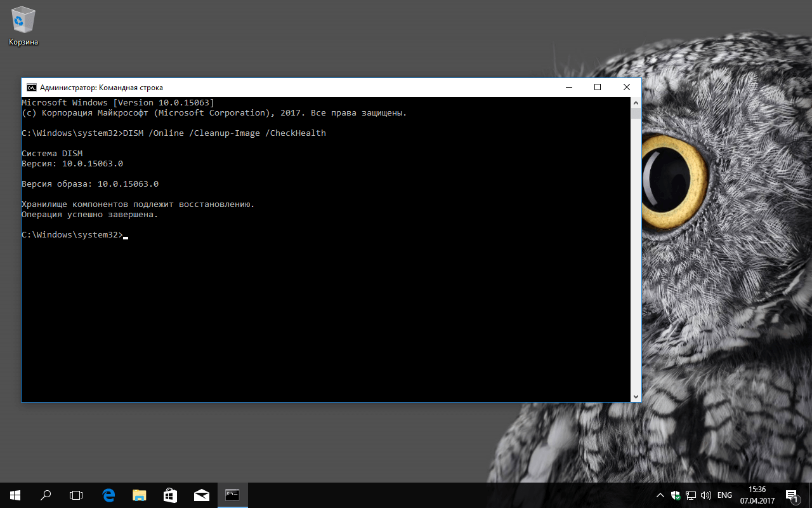Open the Windows Defender tray icon

676,495
